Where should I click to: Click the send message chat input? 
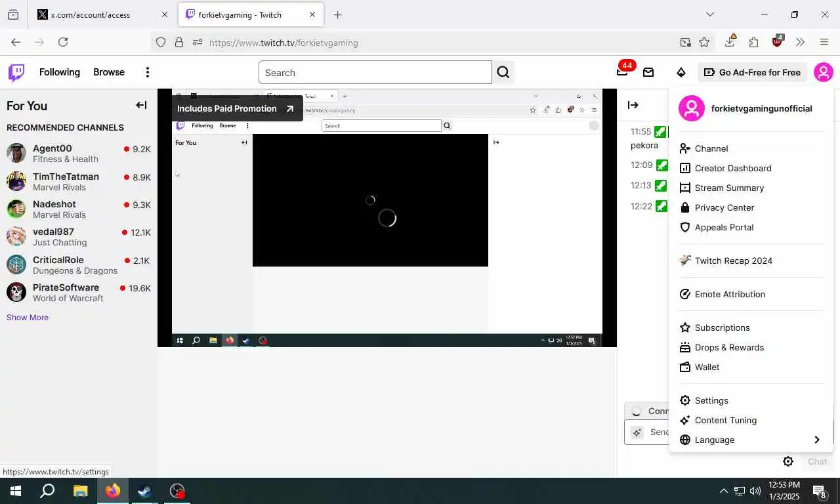[646, 432]
